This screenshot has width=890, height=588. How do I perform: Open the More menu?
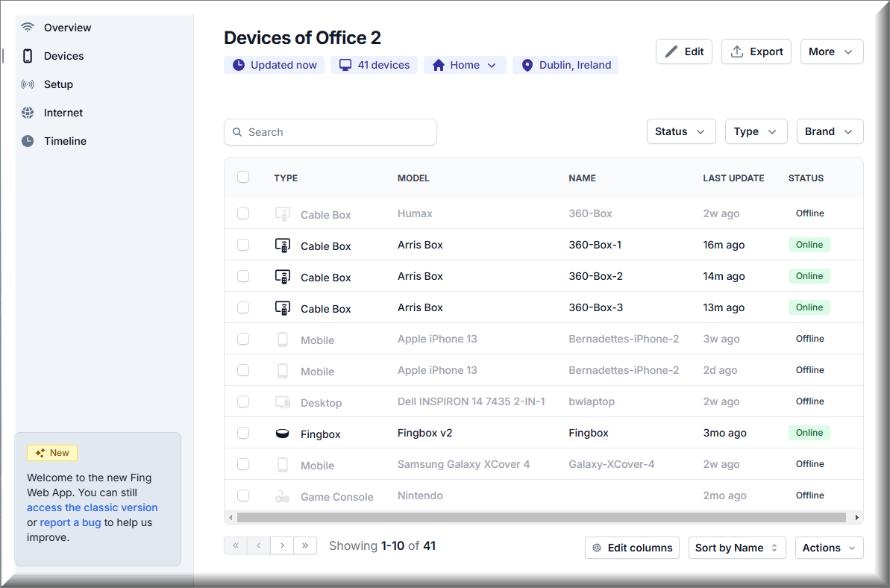click(x=831, y=51)
